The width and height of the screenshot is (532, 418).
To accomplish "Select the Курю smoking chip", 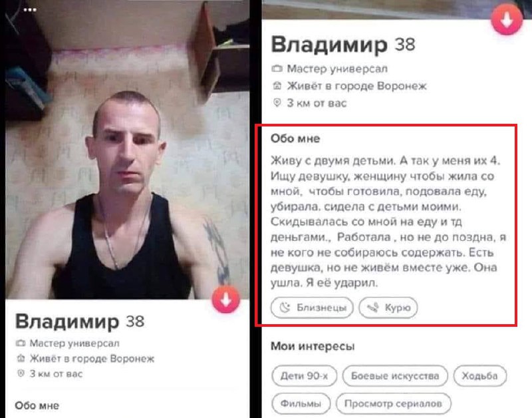I will point(388,308).
